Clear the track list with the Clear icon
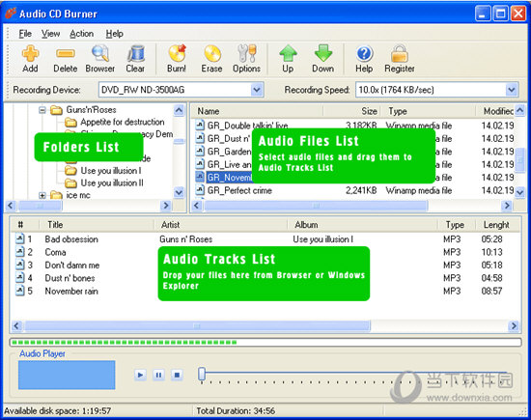 135,53
